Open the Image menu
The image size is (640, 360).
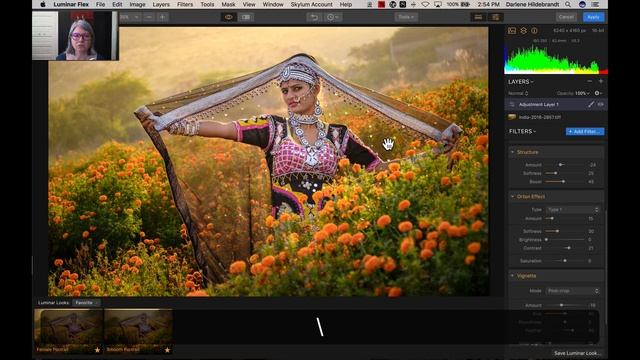pyautogui.click(x=137, y=4)
